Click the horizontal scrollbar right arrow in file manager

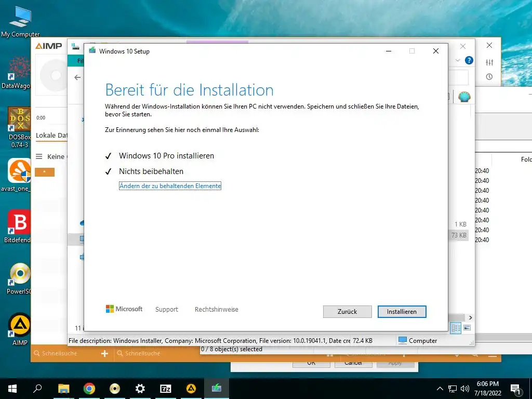(470, 317)
